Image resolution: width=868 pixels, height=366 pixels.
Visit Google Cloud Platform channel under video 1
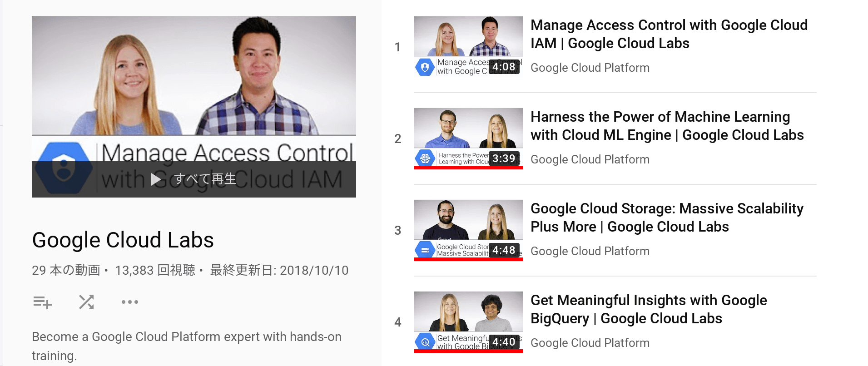[590, 68]
